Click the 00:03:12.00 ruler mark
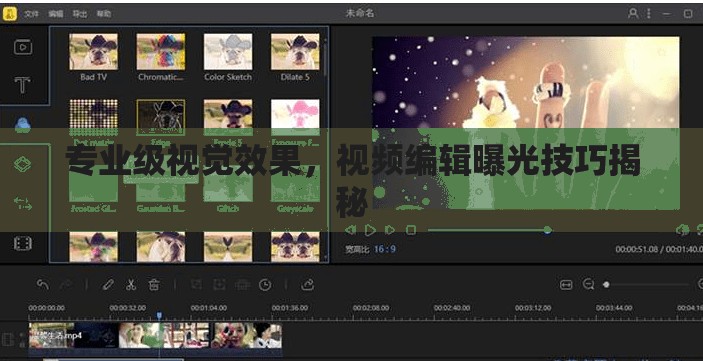Viewport: 703px width, 361px height. tap(533, 308)
